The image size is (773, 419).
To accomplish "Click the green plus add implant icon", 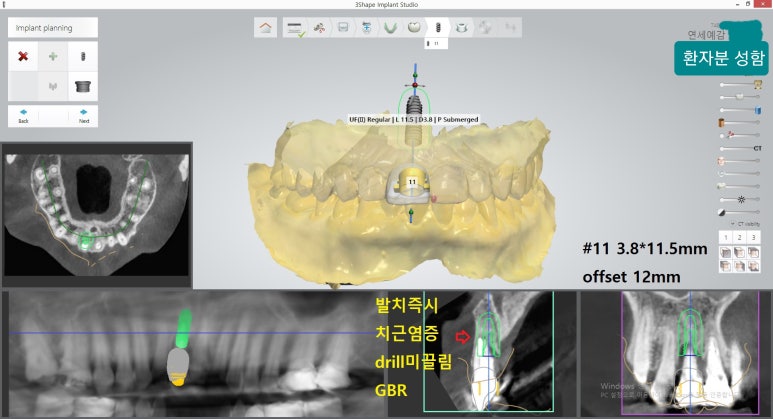I will coord(53,56).
